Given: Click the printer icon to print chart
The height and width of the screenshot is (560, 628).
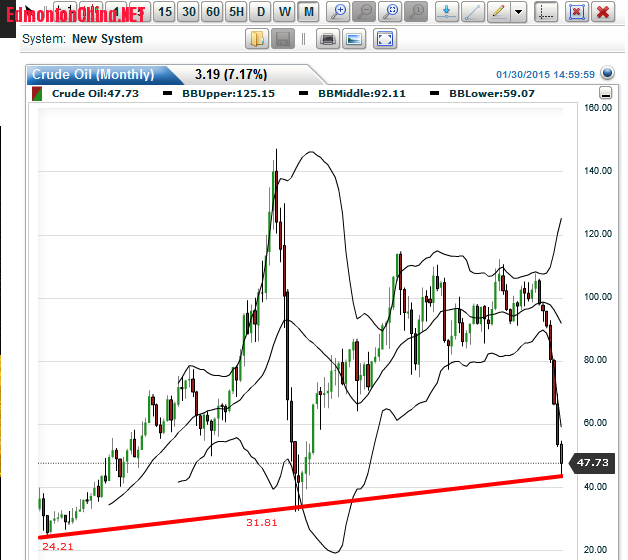Looking at the screenshot, I should pyautogui.click(x=327, y=39).
